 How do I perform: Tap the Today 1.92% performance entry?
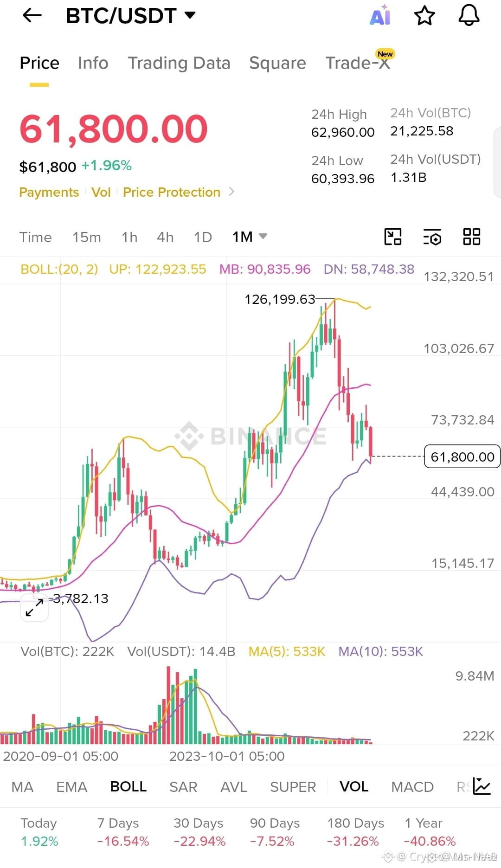(39, 832)
